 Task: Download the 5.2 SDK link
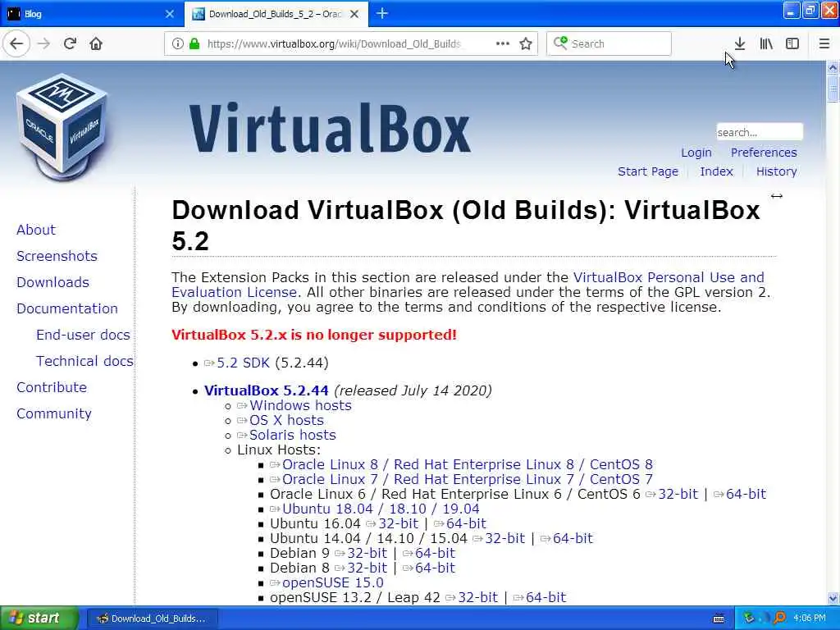coord(243,363)
